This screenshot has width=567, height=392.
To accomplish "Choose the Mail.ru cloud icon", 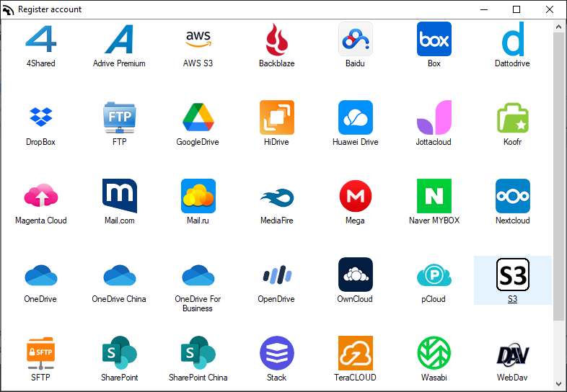I will tap(198, 196).
